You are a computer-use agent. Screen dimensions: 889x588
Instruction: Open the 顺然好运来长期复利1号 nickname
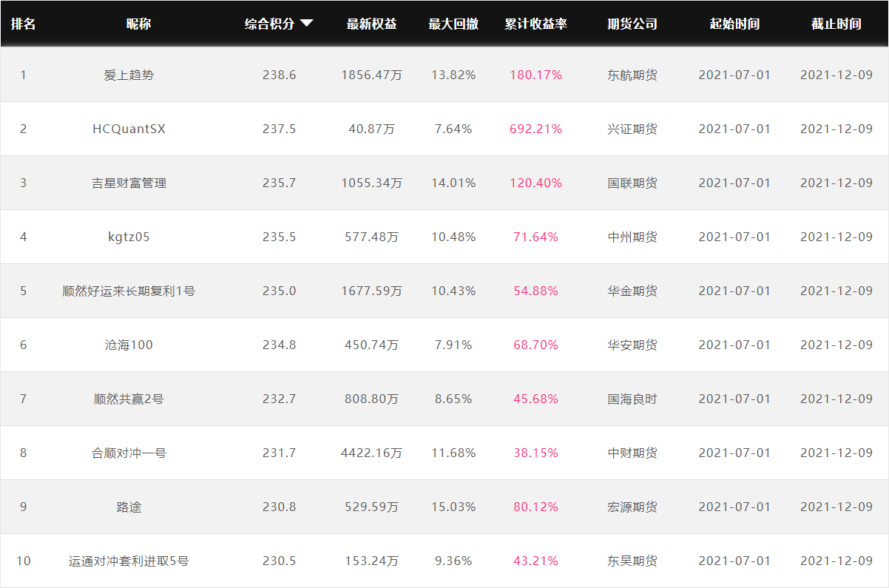[x=129, y=291]
